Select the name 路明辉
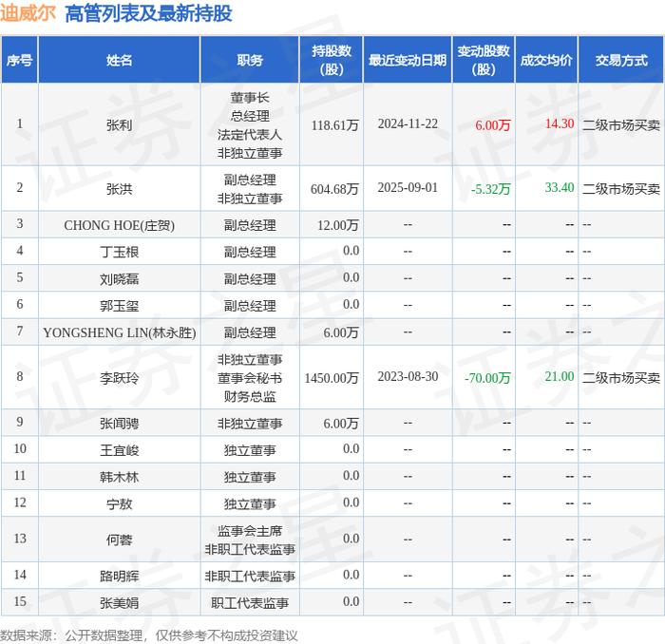Image resolution: width=665 pixels, height=644 pixels. 119,576
